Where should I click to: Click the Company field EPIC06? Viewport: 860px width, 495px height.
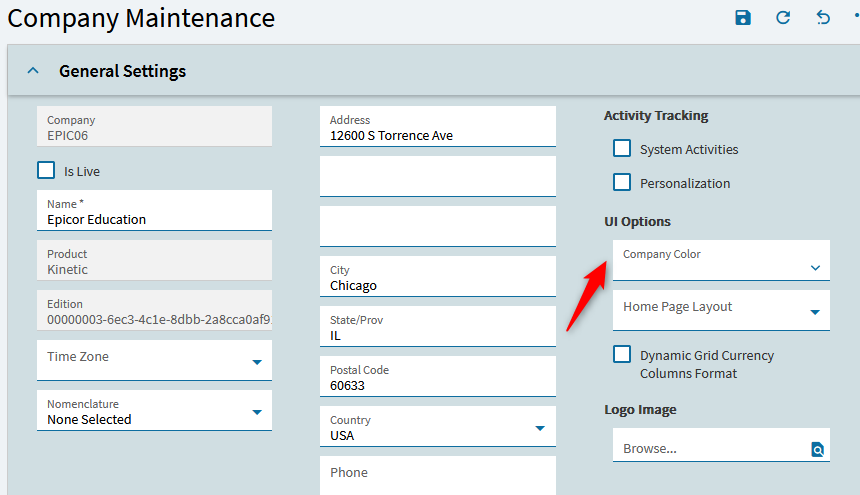[154, 126]
